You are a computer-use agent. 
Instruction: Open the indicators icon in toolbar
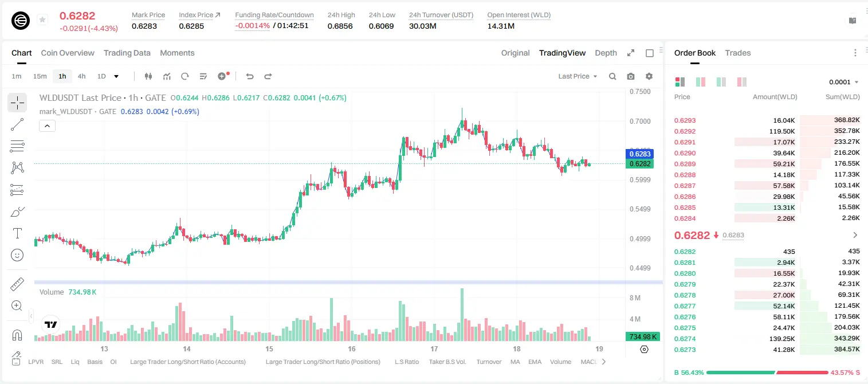point(167,76)
